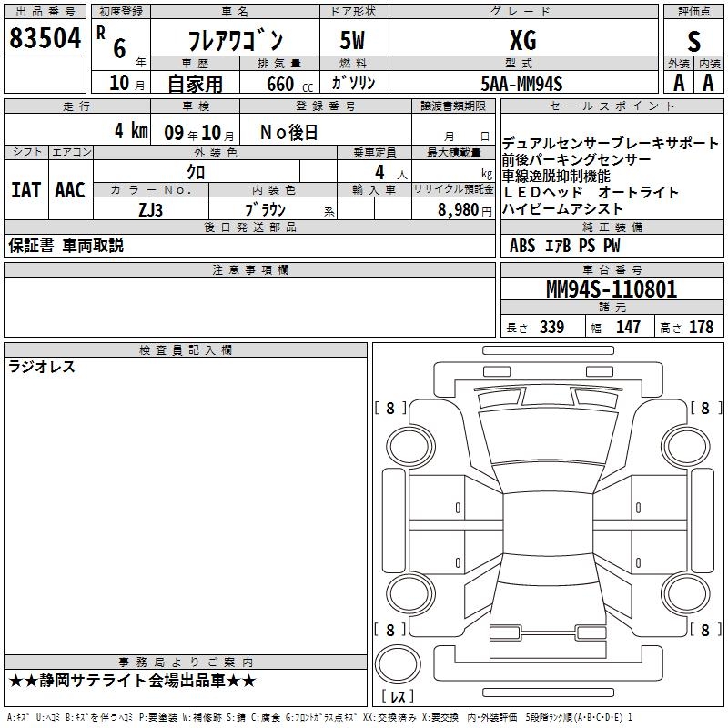Select the inspection date 09年10月
The height and width of the screenshot is (728, 728).
(x=199, y=133)
